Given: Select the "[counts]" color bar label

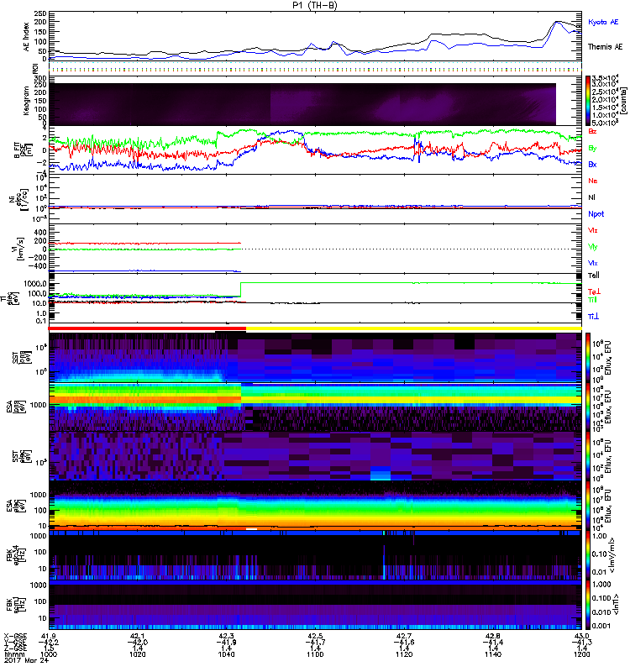Looking at the screenshot, I should (624, 101).
